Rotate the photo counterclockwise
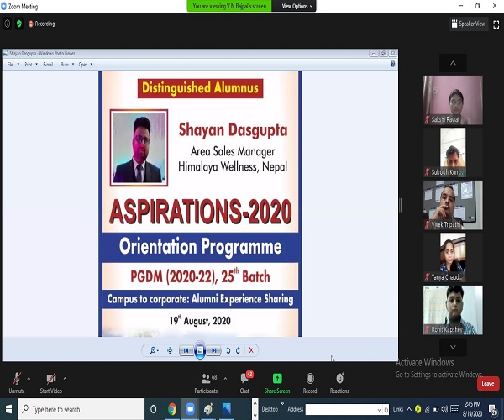Image resolution: width=504 pixels, height=420 pixels. (228, 350)
